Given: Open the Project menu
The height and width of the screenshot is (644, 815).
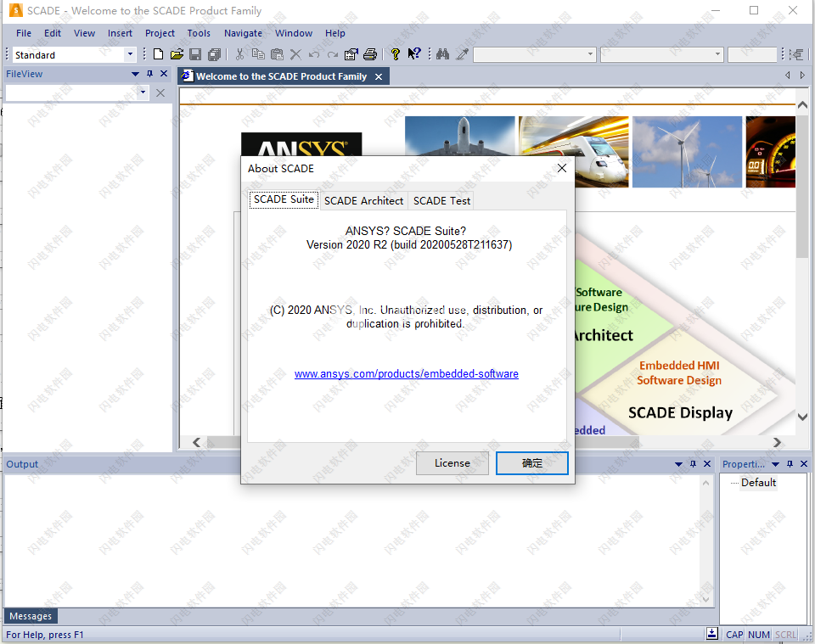Looking at the screenshot, I should pos(160,33).
